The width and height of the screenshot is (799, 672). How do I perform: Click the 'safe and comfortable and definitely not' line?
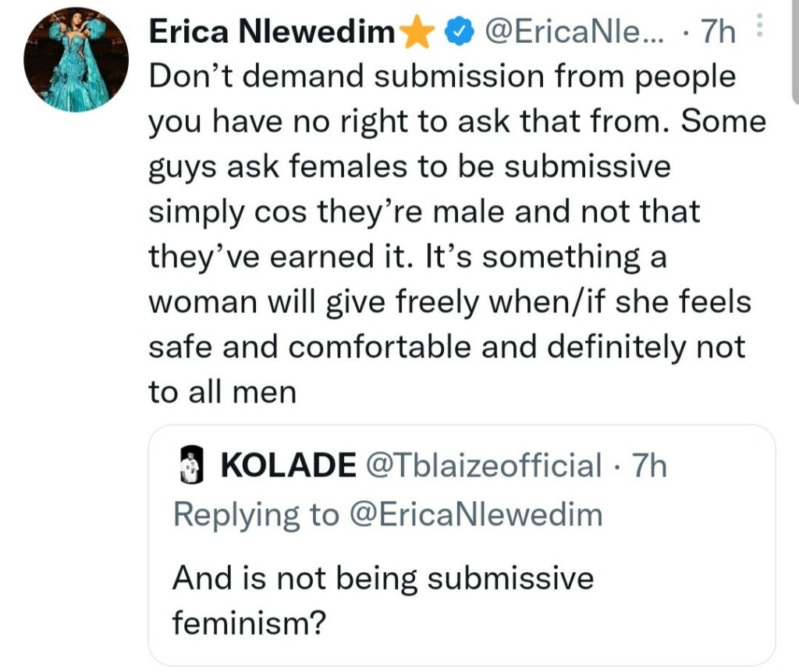(446, 346)
